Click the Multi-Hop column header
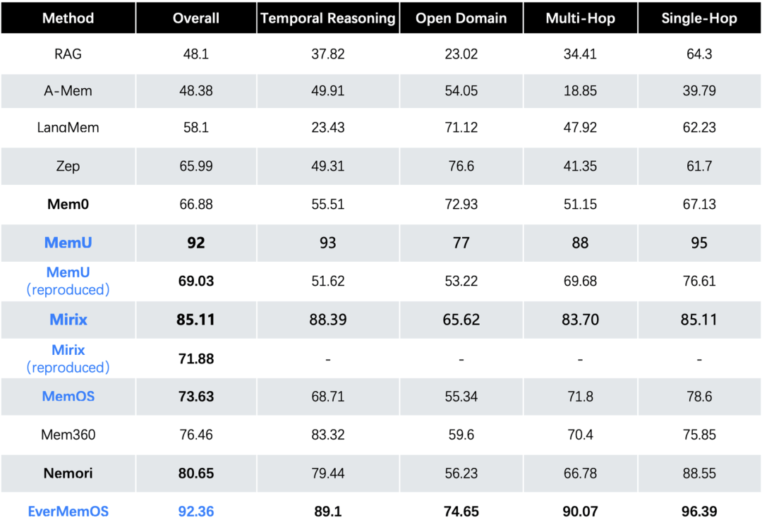 [580, 18]
